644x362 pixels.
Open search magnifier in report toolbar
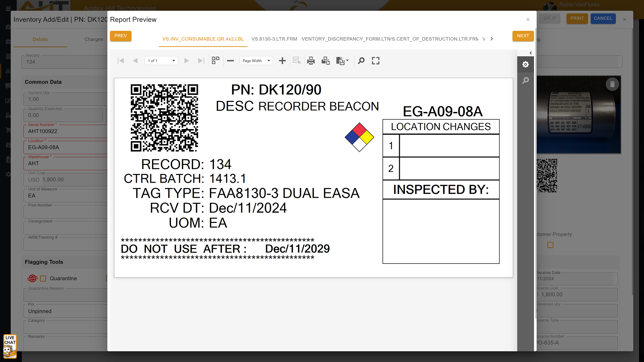pyautogui.click(x=361, y=61)
